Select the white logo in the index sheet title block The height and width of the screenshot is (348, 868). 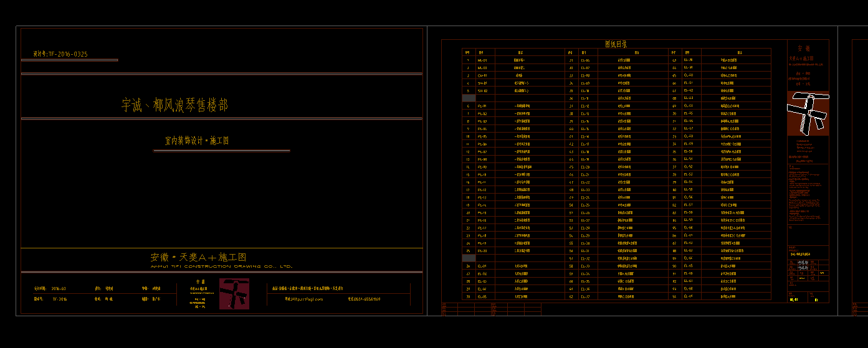click(x=808, y=113)
